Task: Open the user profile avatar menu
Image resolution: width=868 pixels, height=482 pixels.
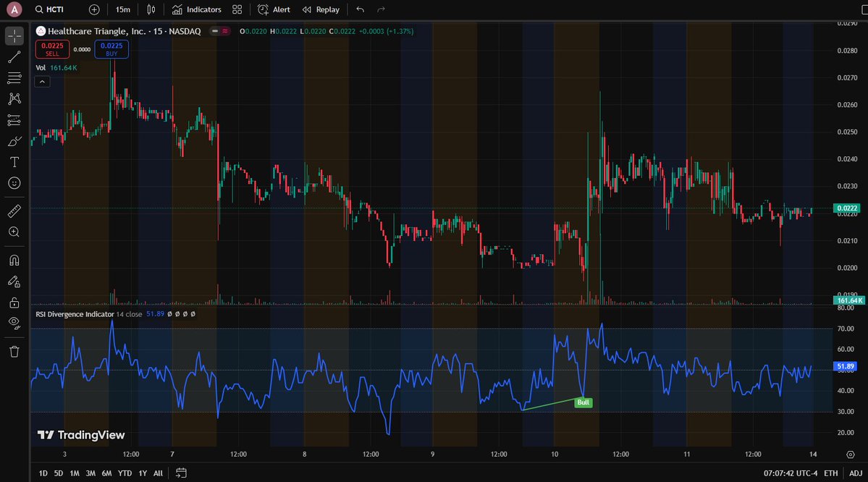Action: coord(14,9)
